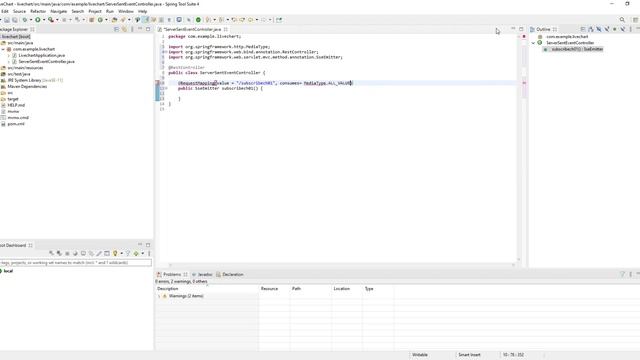Image resolution: width=640 pixels, height=360 pixels.
Task: Switch to the Javadoc tab
Action: coord(202,274)
